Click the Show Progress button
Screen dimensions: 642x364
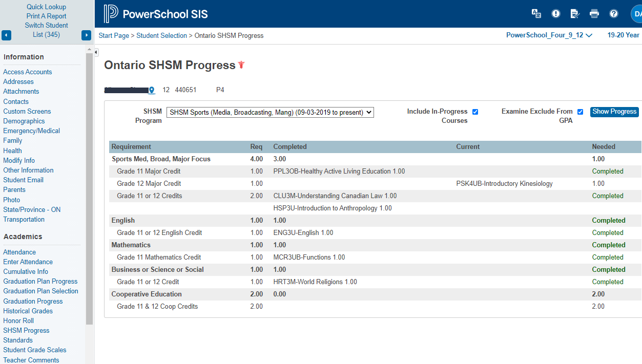614,112
